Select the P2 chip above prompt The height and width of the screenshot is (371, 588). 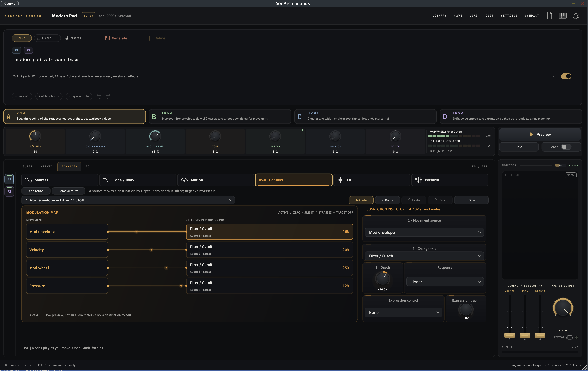pos(28,50)
